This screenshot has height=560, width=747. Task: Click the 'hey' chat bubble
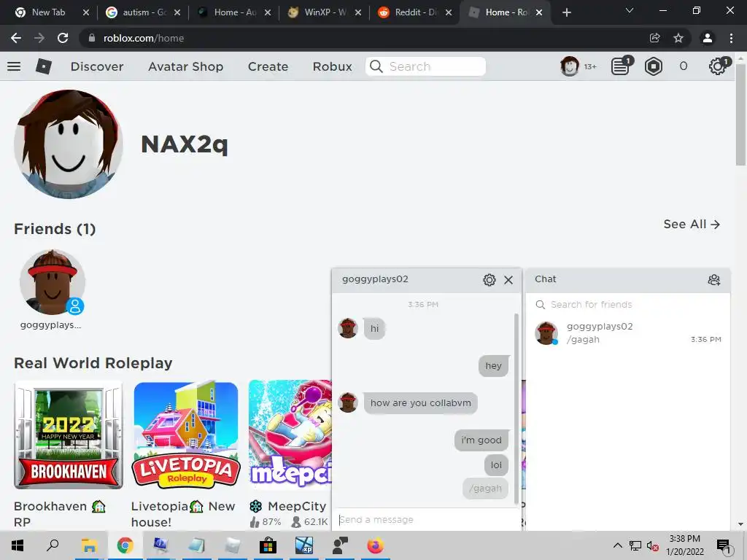(x=493, y=366)
